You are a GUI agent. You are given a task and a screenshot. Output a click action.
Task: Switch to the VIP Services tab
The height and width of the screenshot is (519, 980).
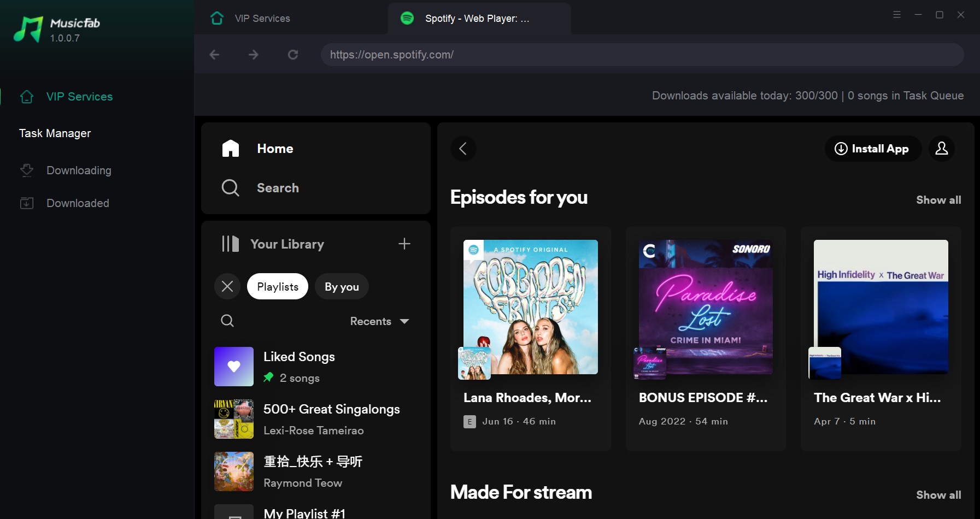click(262, 19)
